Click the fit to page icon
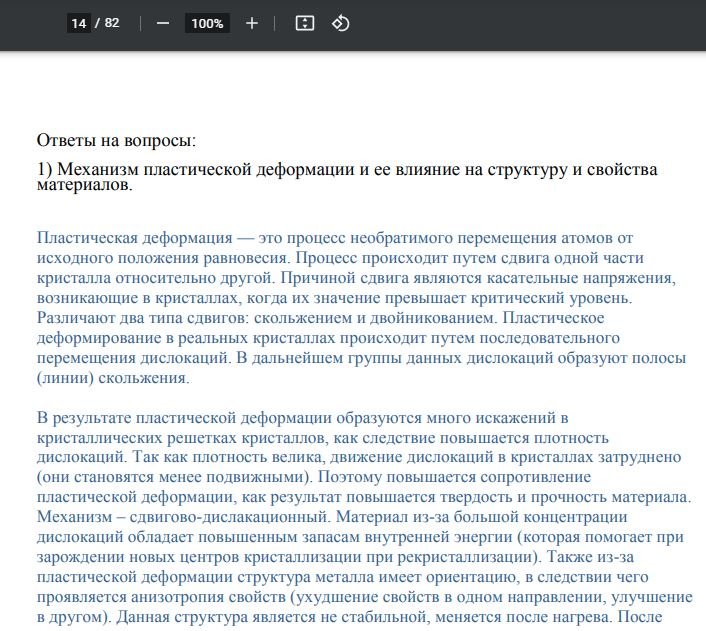 pos(305,23)
